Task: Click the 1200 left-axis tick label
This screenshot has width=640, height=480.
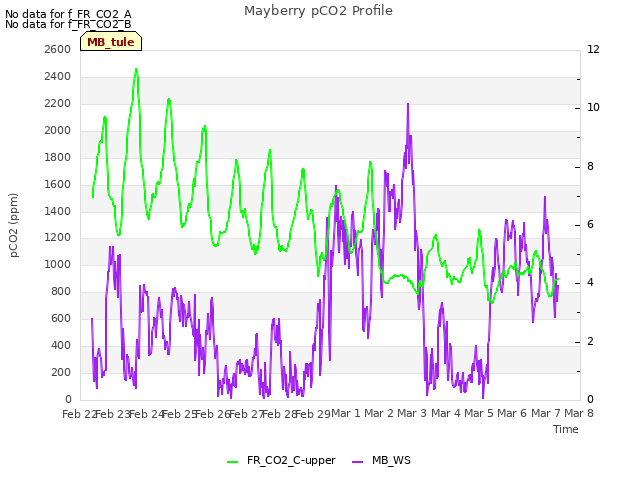Action: click(58, 238)
